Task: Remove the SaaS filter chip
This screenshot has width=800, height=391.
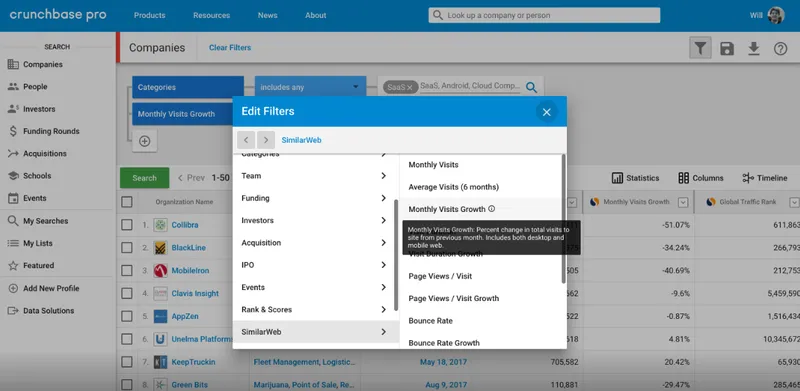Action: 409,87
